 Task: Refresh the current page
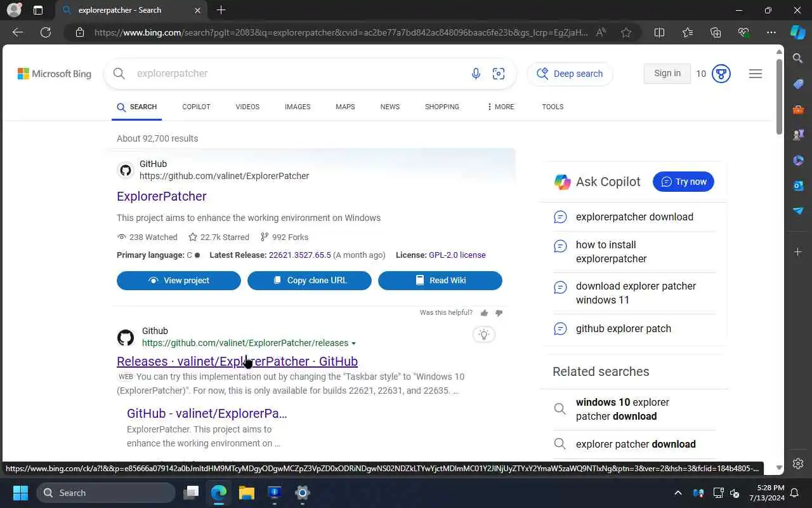pos(46,32)
